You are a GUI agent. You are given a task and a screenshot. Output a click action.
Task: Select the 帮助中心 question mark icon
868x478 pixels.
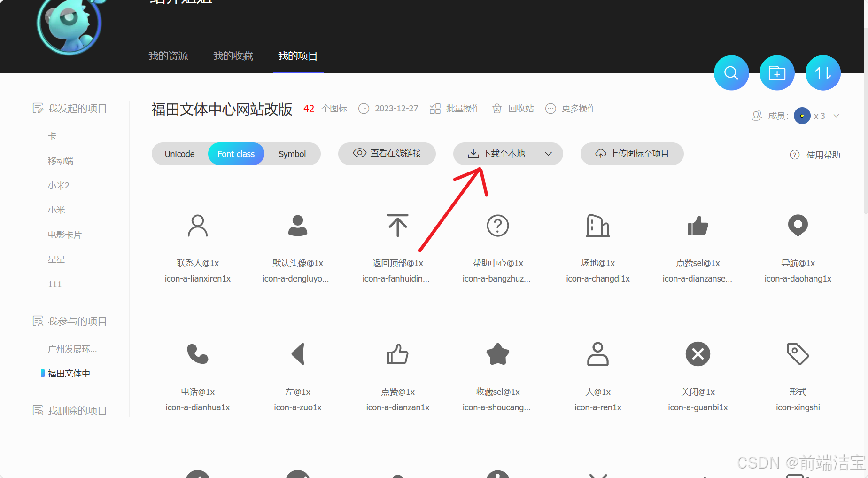pyautogui.click(x=497, y=226)
